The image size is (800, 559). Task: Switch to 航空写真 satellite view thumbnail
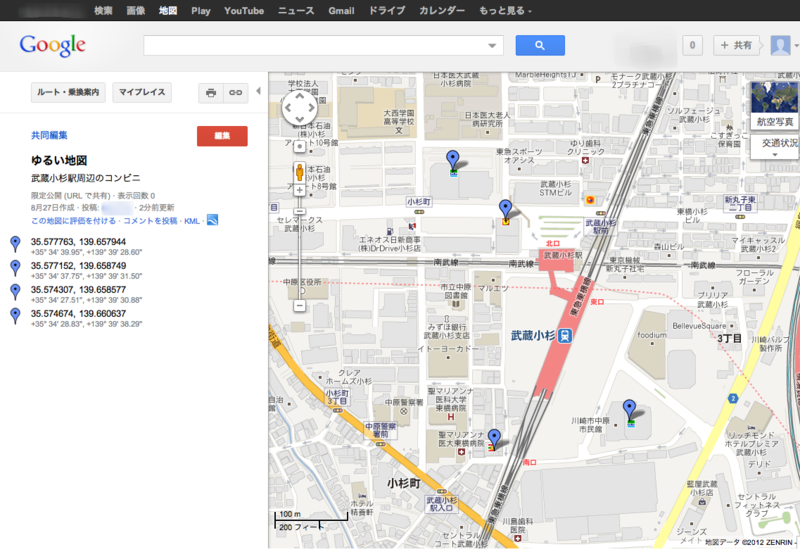pyautogui.click(x=774, y=105)
